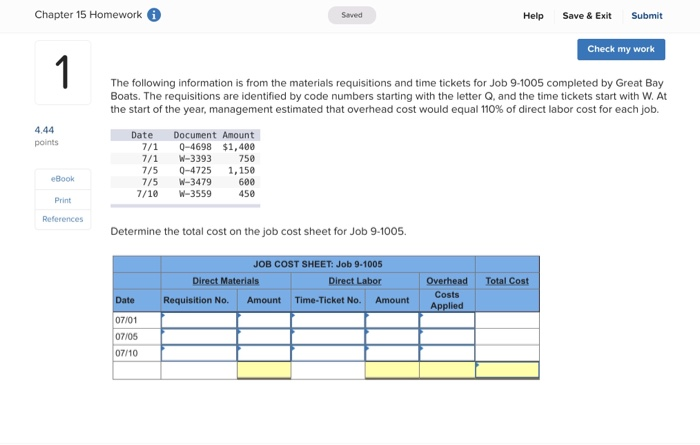Click the Direct Materials column header

(225, 281)
